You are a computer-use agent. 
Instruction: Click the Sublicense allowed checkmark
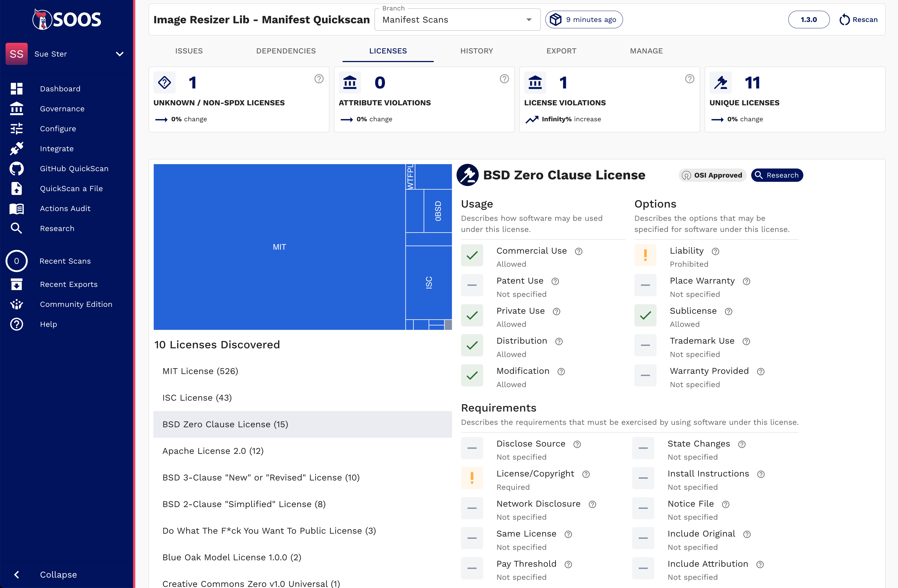[x=645, y=316]
